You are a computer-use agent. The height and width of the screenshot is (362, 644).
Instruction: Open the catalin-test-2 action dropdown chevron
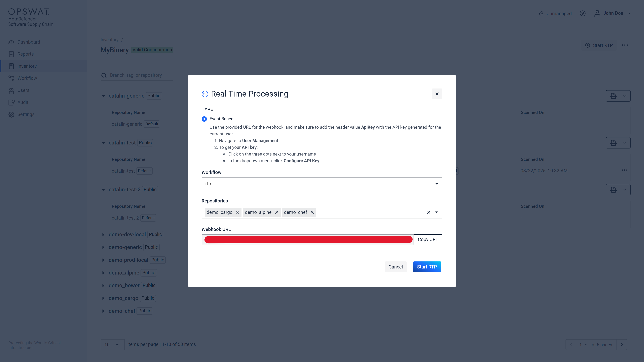(625, 190)
